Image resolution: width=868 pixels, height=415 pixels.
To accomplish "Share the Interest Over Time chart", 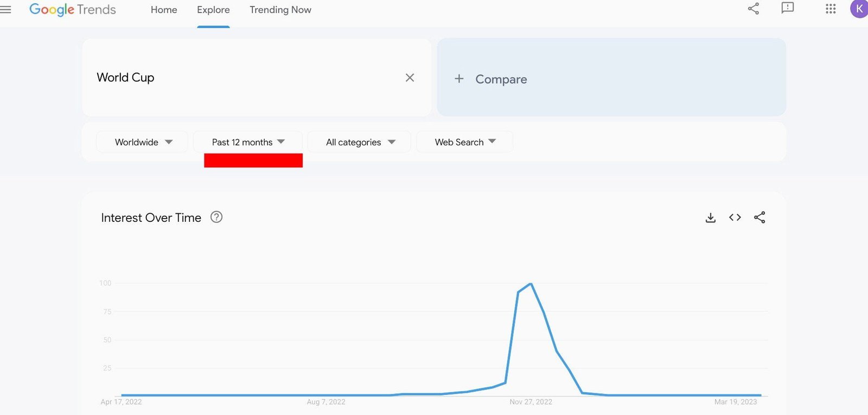I will (x=759, y=218).
